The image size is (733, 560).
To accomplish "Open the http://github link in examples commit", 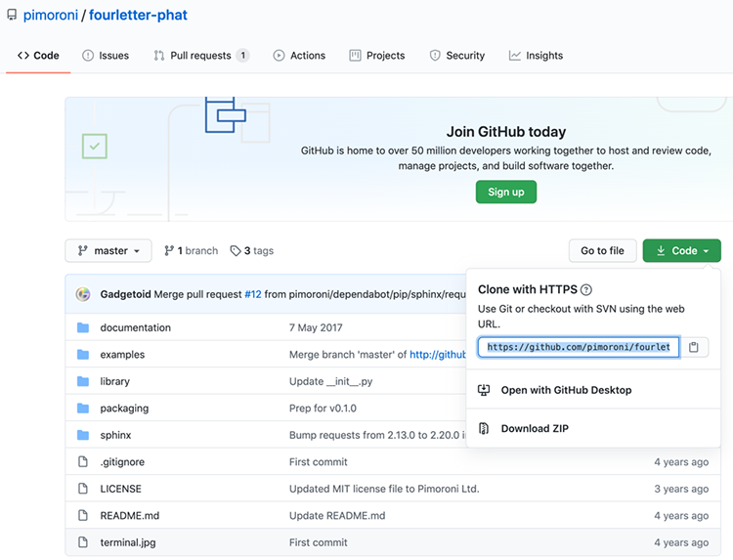I will click(438, 355).
